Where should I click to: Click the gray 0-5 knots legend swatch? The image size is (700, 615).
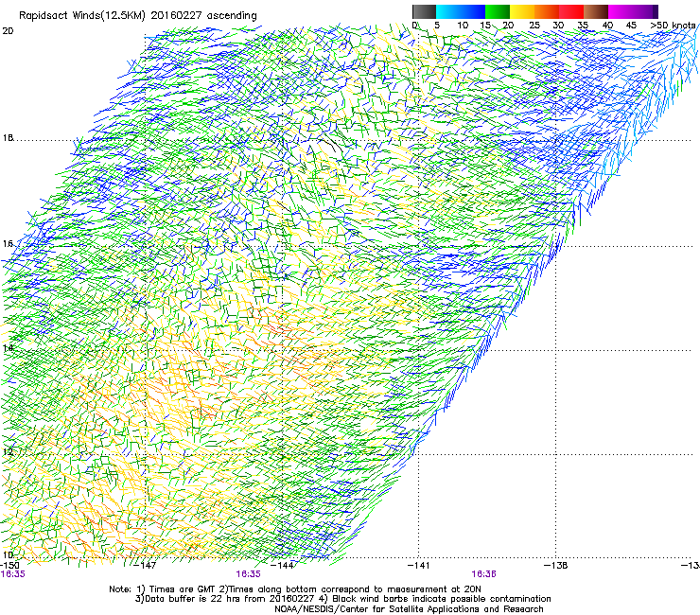424,11
